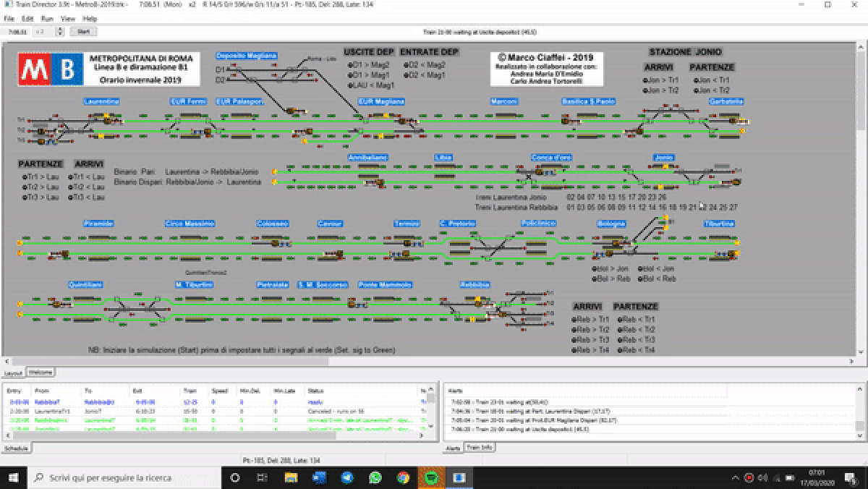Select the Schedule tab
The height and width of the screenshot is (489, 868).
(16, 448)
